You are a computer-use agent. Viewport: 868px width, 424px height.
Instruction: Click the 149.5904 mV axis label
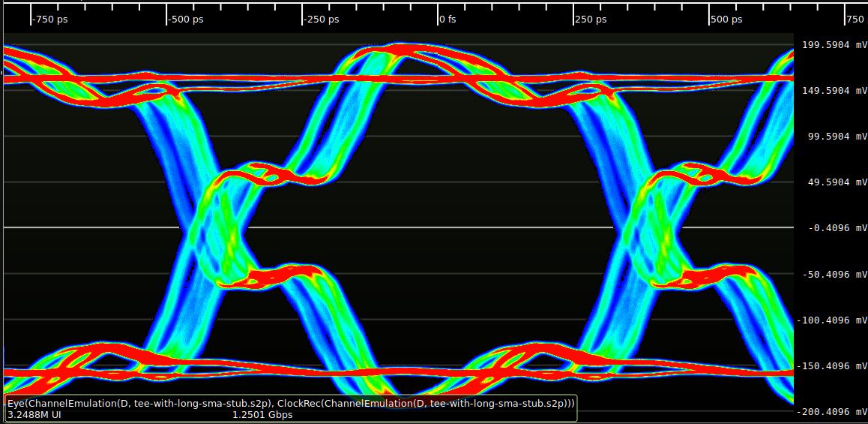point(834,90)
